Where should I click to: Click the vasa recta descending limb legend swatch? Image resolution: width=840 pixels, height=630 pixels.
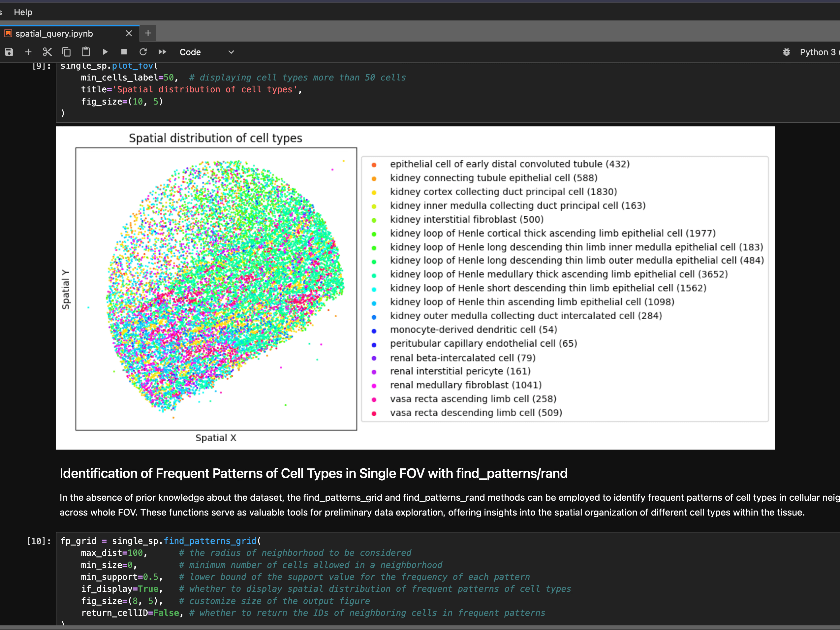(374, 414)
